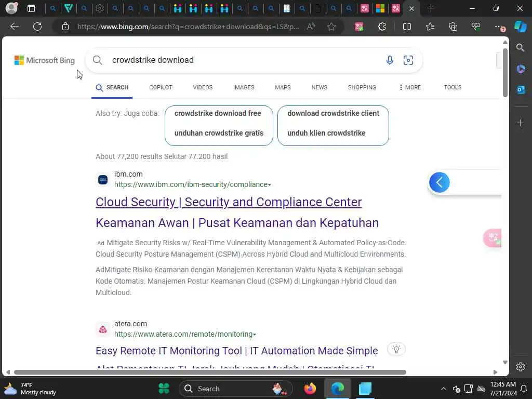Viewport: 532px width, 399px height.
Task: Refresh the Bing search page
Action: (x=37, y=26)
